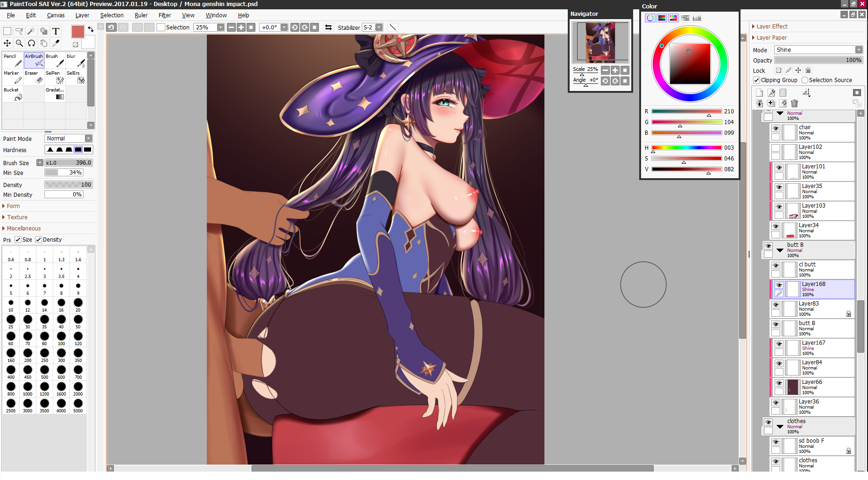Choose the SelPen selection pen tool
Screen dimensions: 868x480
coord(55,77)
